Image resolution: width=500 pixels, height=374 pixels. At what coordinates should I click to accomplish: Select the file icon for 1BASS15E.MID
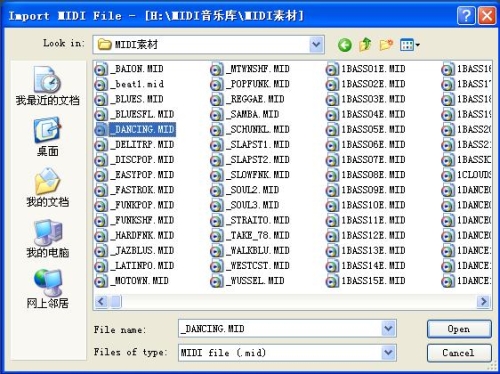(x=332, y=281)
